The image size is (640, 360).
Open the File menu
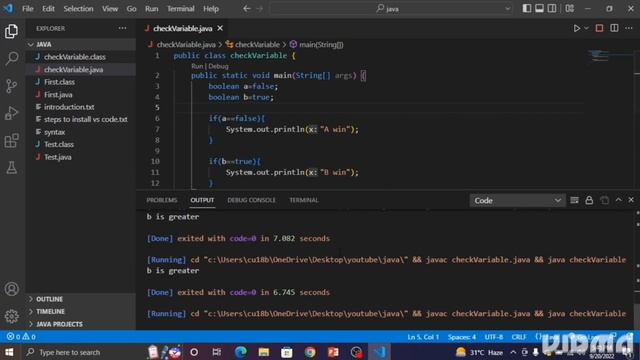[27, 9]
